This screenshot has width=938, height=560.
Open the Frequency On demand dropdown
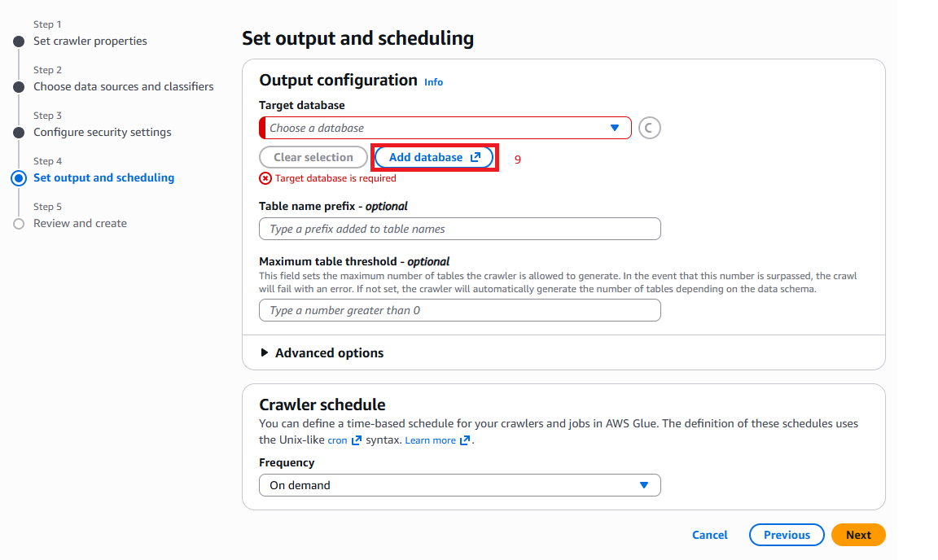459,485
